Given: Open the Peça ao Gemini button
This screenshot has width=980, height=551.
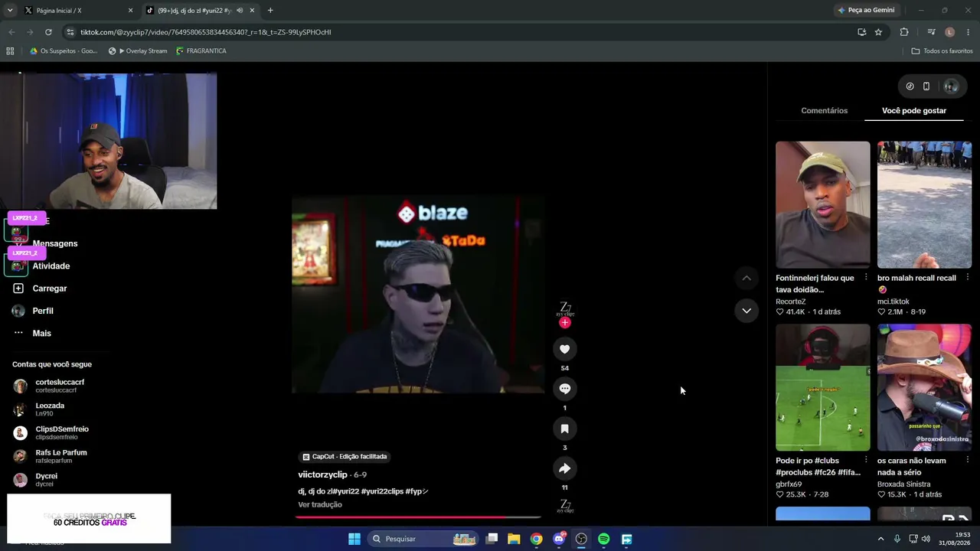Looking at the screenshot, I should 866,11.
